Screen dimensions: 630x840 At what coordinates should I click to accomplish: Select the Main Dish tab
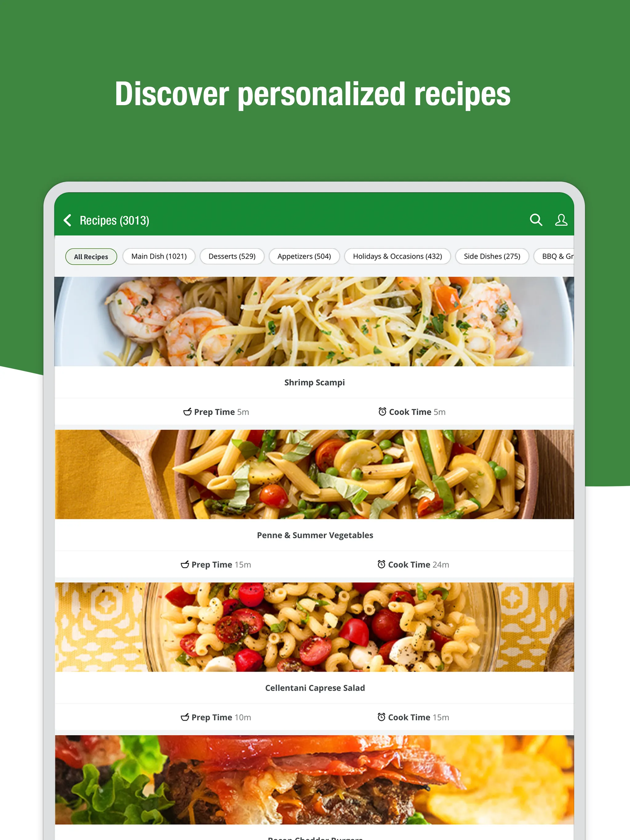(158, 256)
